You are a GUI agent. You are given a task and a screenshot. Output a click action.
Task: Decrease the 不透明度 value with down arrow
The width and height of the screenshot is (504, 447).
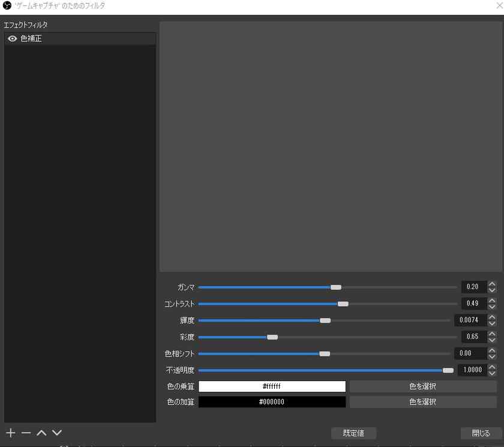tap(492, 373)
